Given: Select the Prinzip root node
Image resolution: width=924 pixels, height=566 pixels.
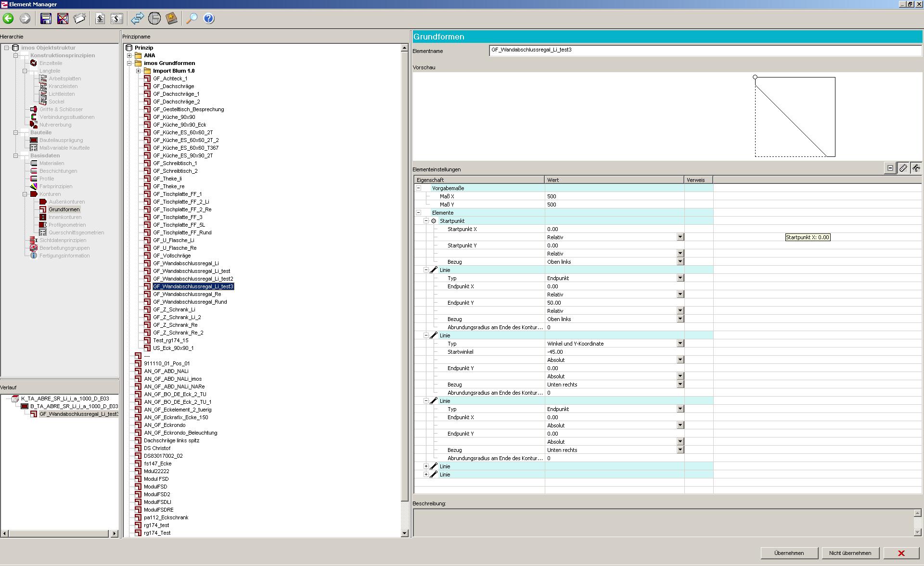Looking at the screenshot, I should (144, 48).
